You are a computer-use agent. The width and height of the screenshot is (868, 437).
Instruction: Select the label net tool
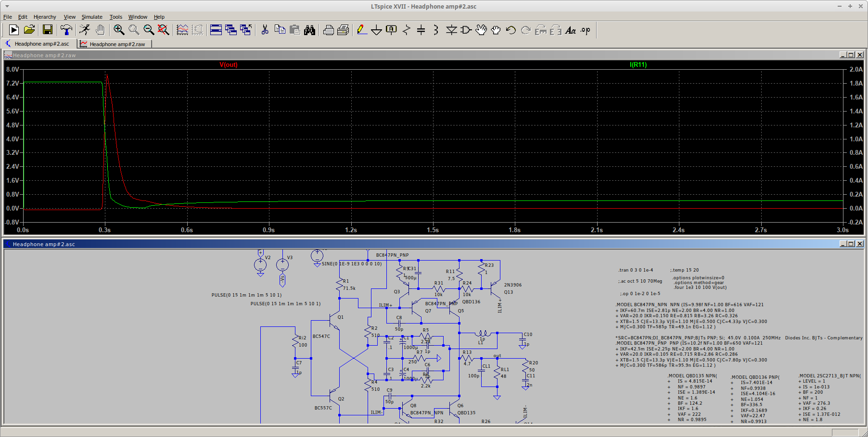[x=391, y=30]
